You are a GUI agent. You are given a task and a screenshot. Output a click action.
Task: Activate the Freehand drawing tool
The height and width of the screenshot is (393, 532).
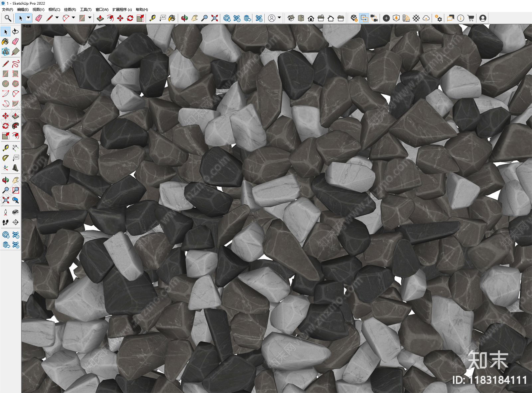click(x=15, y=64)
